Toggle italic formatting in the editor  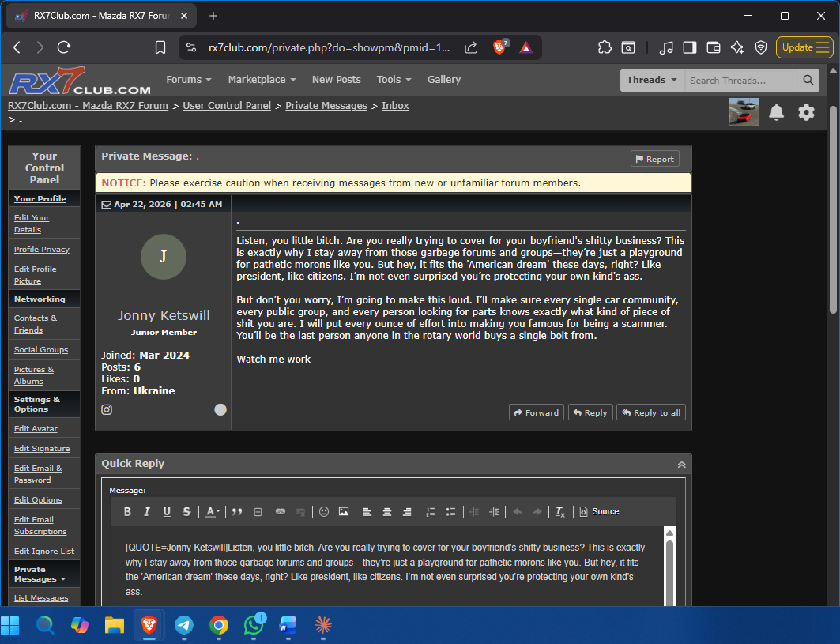coord(147,512)
